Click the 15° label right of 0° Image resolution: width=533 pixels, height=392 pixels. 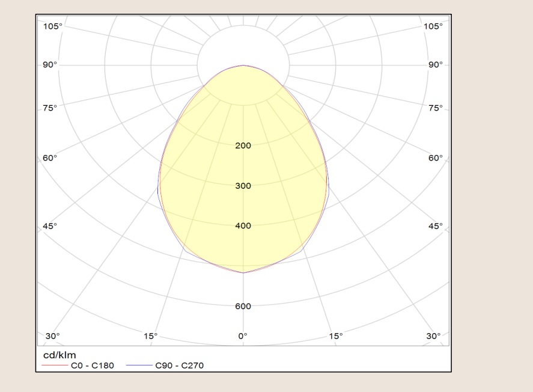pos(336,336)
